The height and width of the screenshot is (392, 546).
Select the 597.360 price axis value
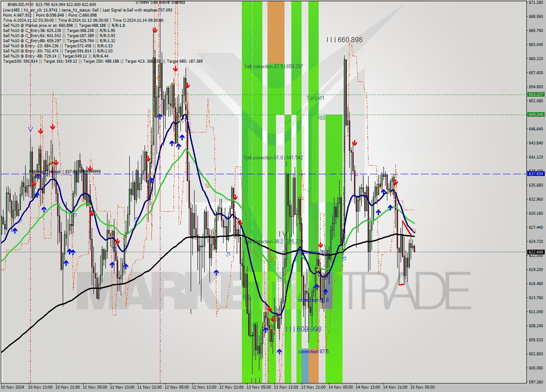click(536, 381)
